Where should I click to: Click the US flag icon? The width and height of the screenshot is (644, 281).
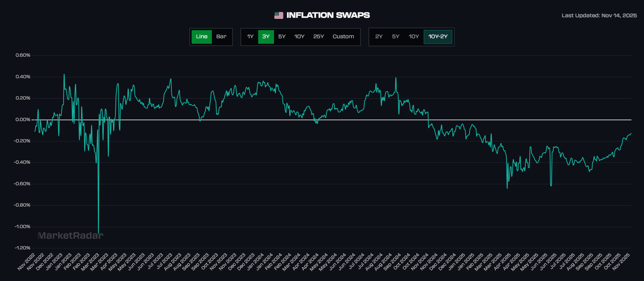[279, 15]
